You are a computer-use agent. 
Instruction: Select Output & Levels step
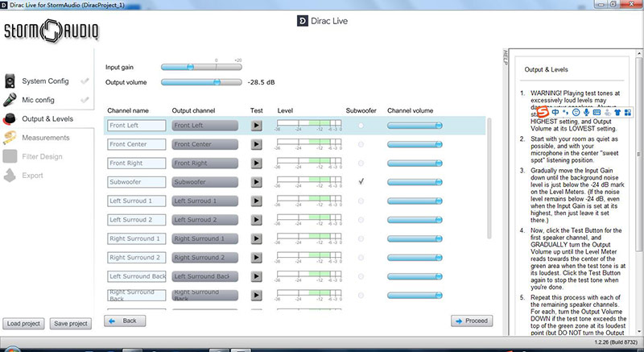tap(47, 118)
